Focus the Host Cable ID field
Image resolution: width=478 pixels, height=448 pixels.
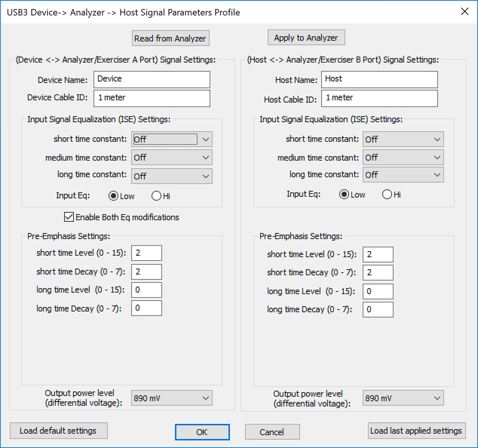pyautogui.click(x=379, y=98)
